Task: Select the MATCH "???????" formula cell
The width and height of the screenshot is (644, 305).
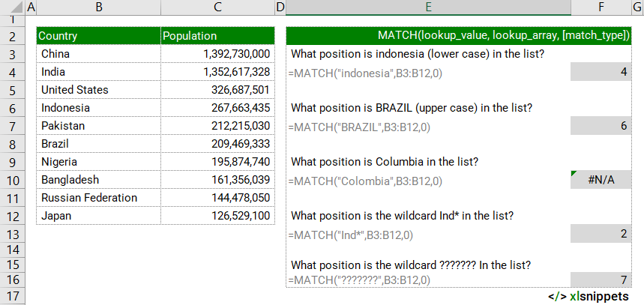Action: pyautogui.click(x=428, y=280)
